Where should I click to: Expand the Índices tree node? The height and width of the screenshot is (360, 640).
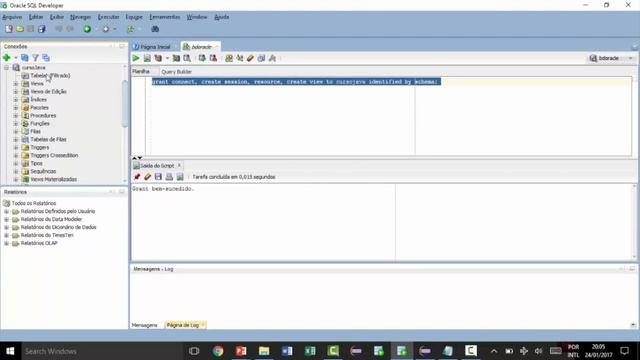(16, 100)
